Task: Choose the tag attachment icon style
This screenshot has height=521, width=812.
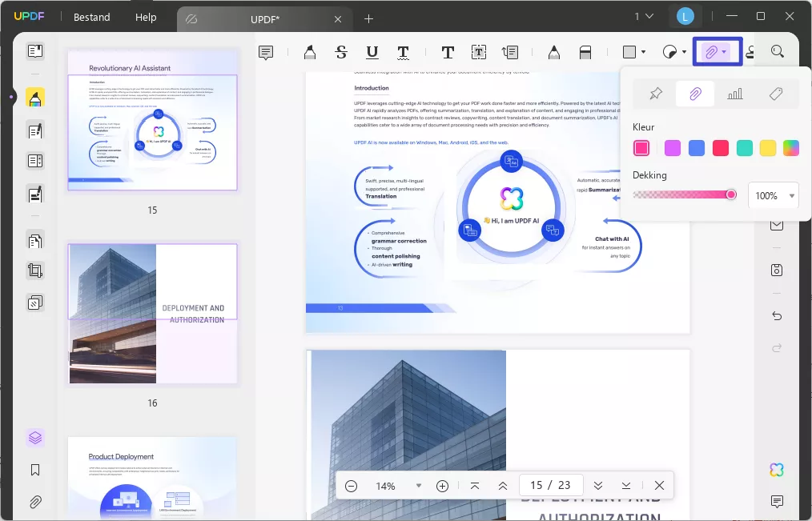Action: point(775,94)
